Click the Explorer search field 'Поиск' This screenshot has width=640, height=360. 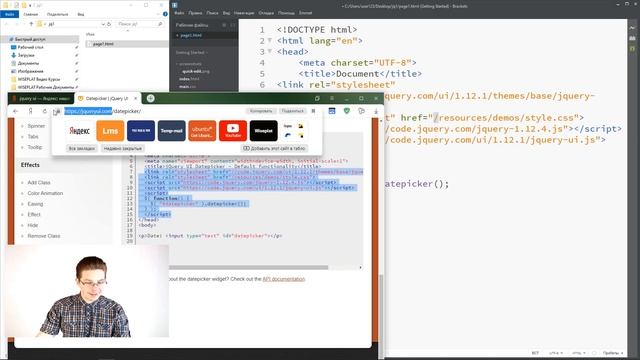pos(140,24)
